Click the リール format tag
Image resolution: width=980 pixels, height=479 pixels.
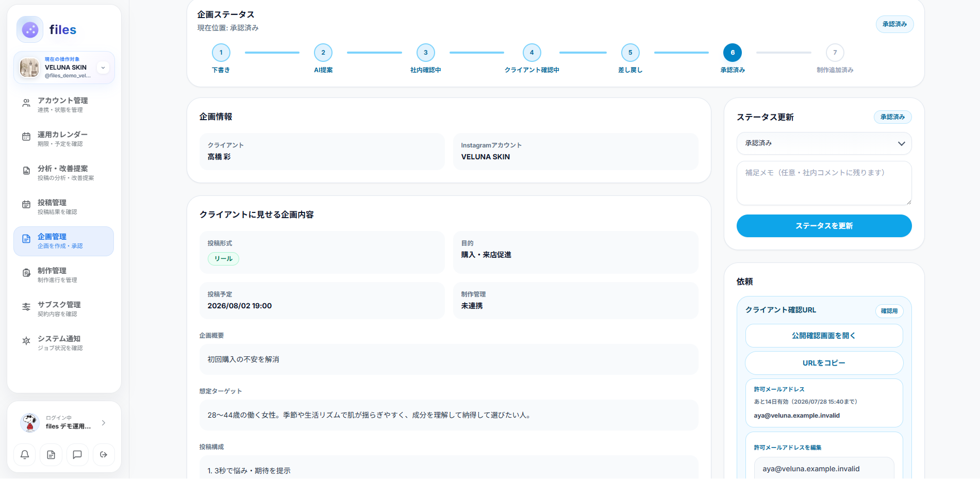tap(223, 259)
